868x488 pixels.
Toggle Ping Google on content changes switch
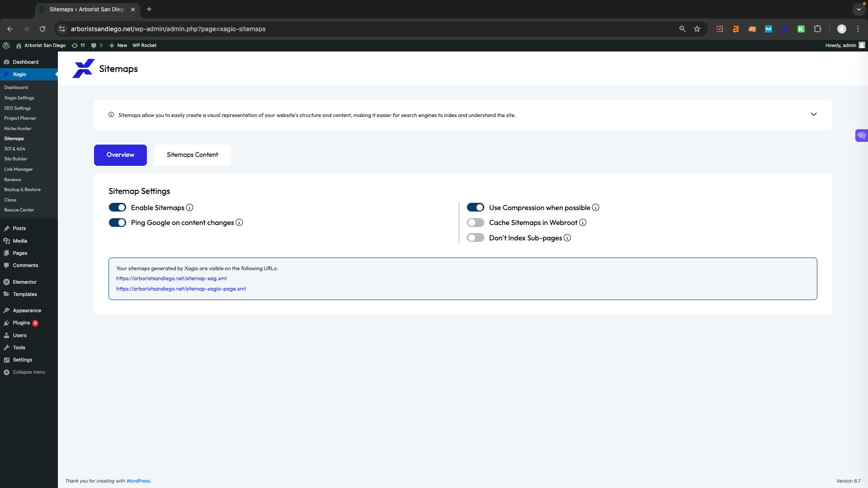pos(118,223)
